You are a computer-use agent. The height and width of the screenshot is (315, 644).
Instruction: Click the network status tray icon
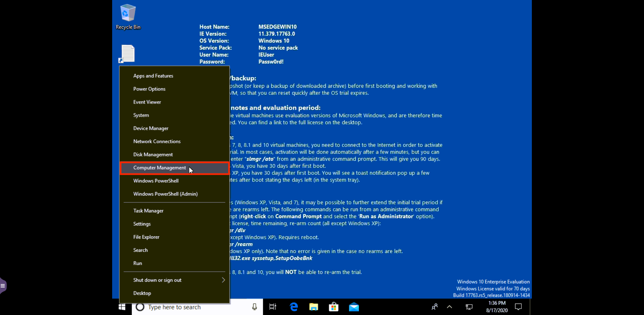click(469, 307)
